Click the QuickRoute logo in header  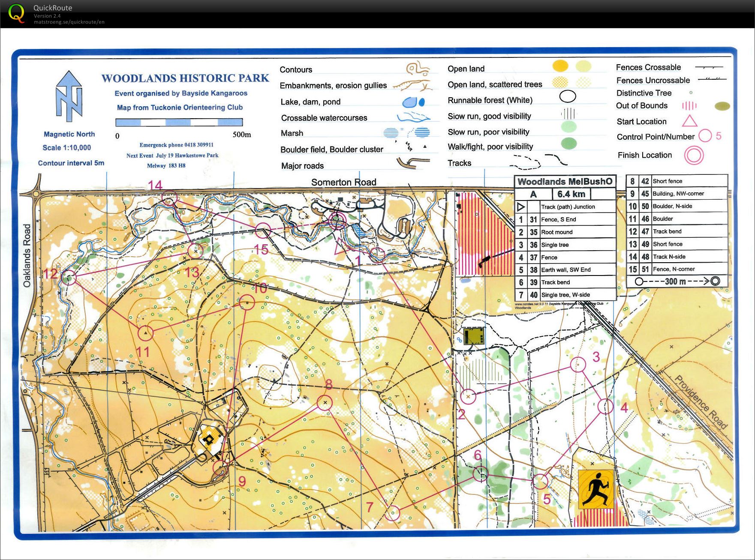16,13
